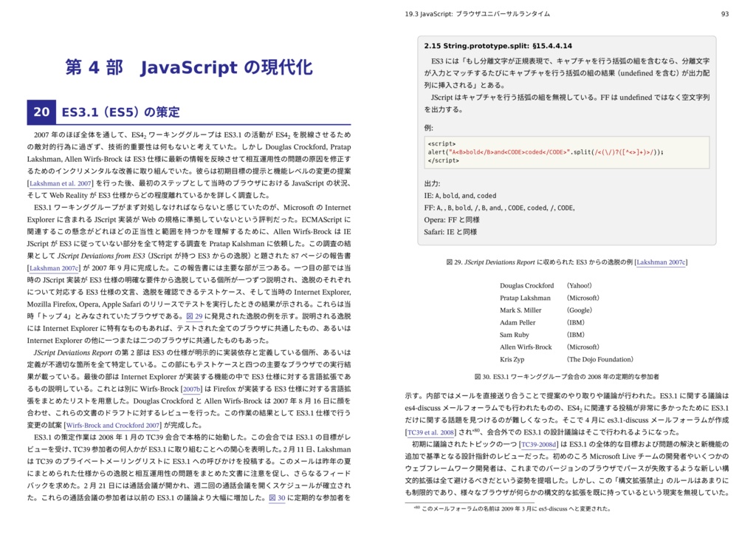Follow the [TC39-2008d] topic reference link
Image resolution: width=756 pixels, height=535 pixels.
540,444
